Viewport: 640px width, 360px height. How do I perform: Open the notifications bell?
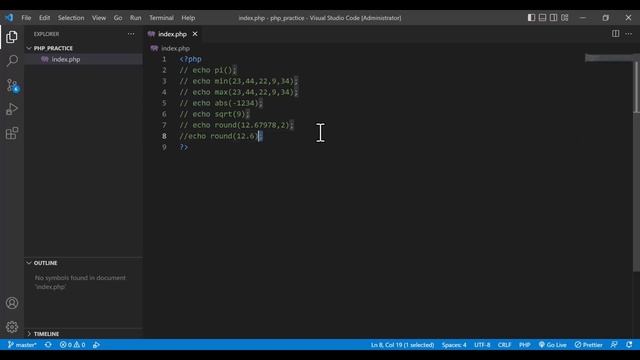[x=629, y=345]
